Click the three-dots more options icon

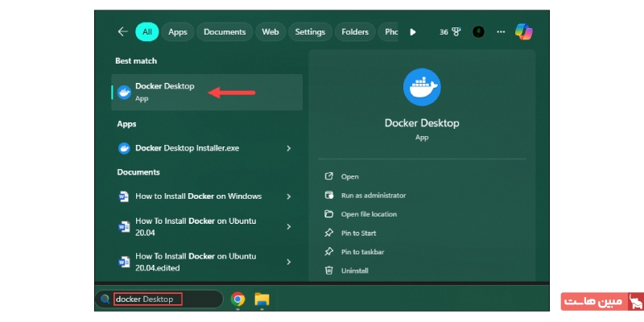coord(501,32)
